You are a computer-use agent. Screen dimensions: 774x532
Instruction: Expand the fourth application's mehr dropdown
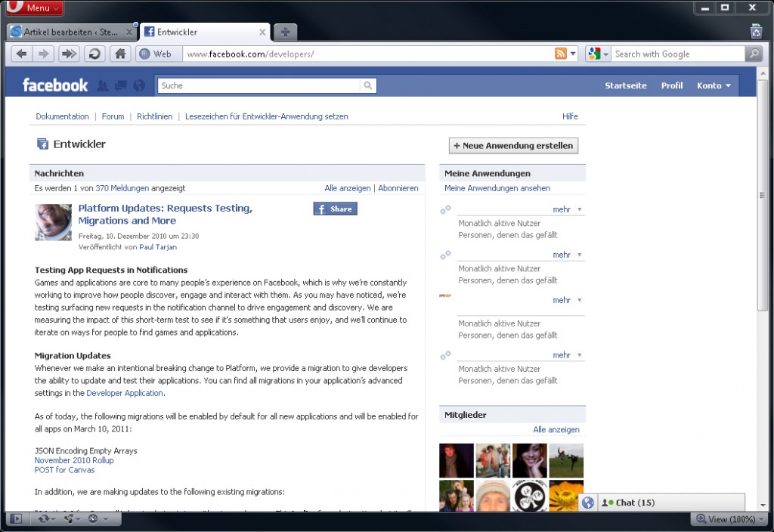point(567,355)
